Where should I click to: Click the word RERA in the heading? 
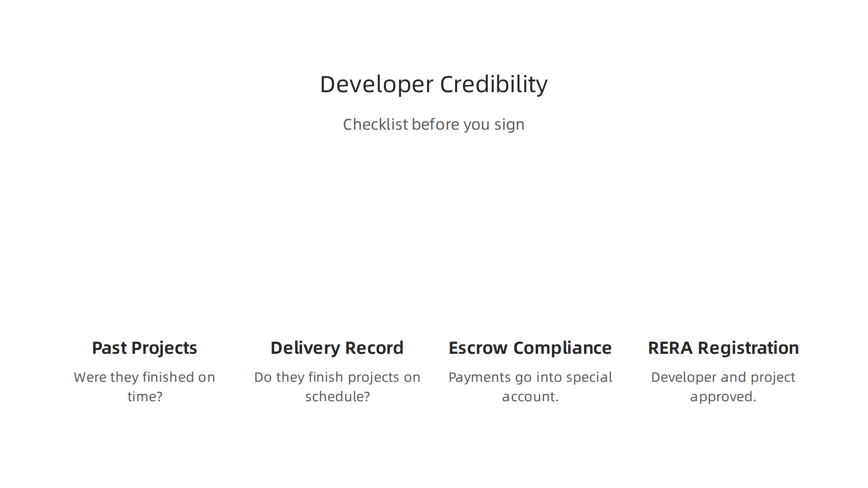pyautogui.click(x=670, y=348)
